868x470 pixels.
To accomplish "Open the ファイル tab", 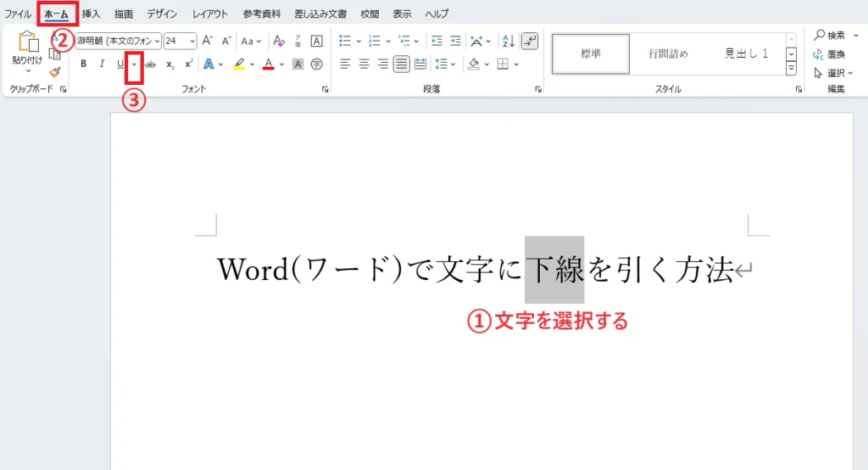I will click(x=18, y=14).
